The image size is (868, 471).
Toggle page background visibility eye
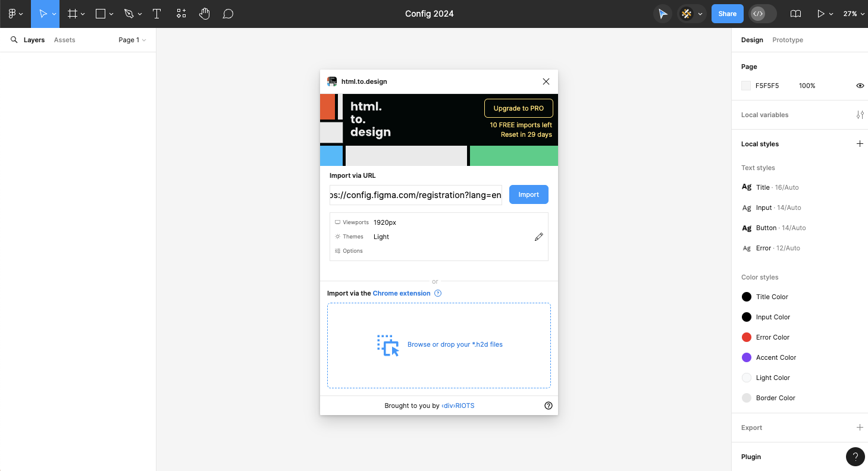click(x=860, y=86)
